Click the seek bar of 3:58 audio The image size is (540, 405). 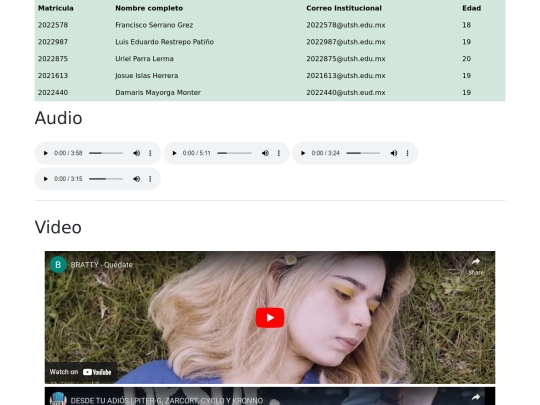point(106,153)
